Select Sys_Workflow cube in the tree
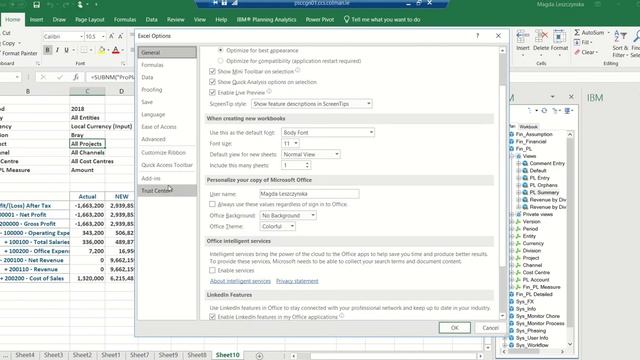Screen dimensions: 640x360 pos(532,345)
